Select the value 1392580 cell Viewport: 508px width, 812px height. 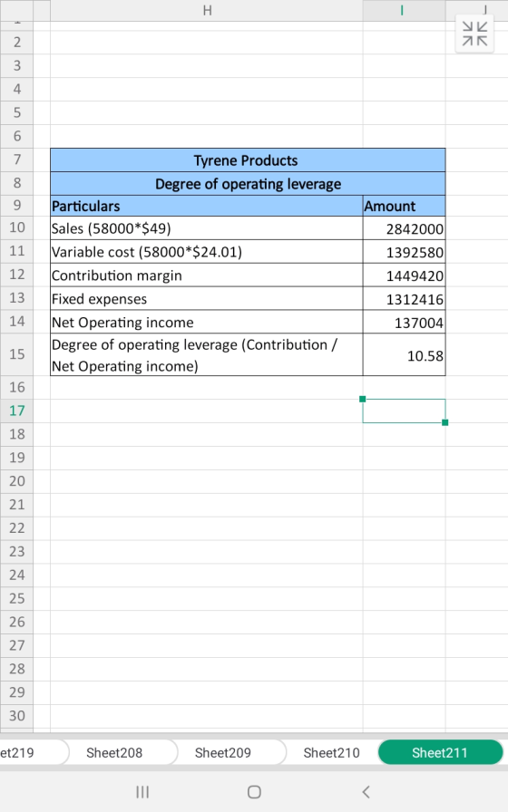click(x=404, y=252)
